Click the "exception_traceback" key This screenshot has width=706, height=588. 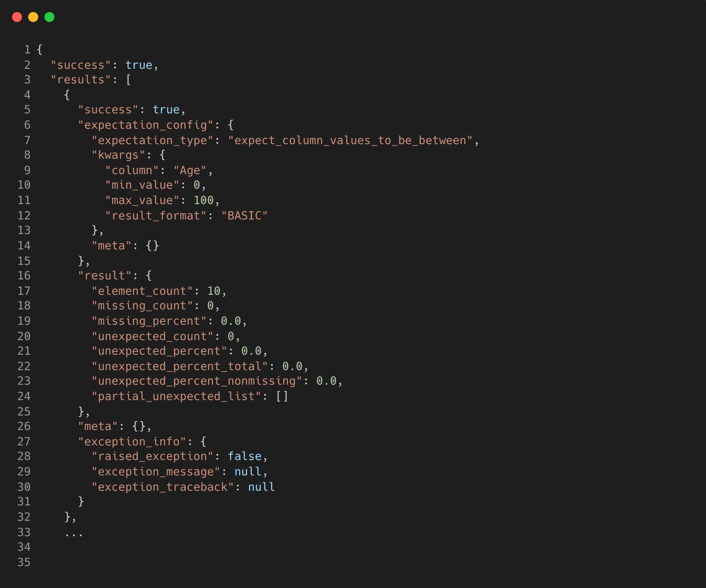pos(163,487)
